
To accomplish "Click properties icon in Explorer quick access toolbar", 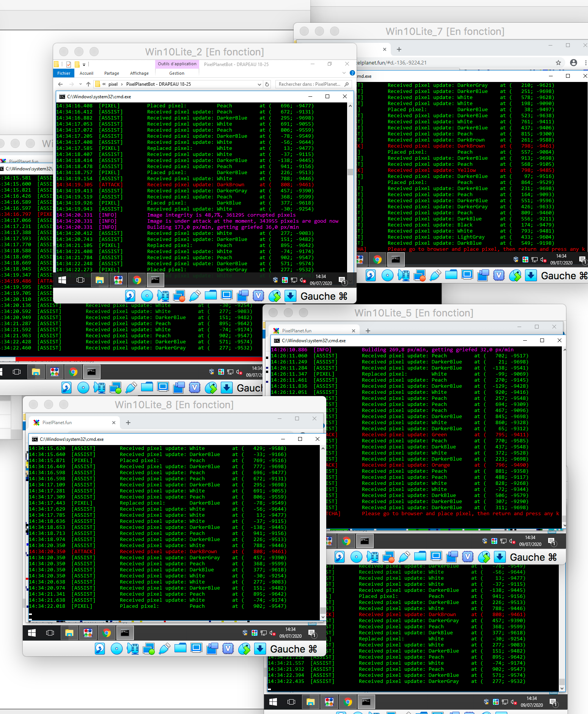I will (69, 64).
